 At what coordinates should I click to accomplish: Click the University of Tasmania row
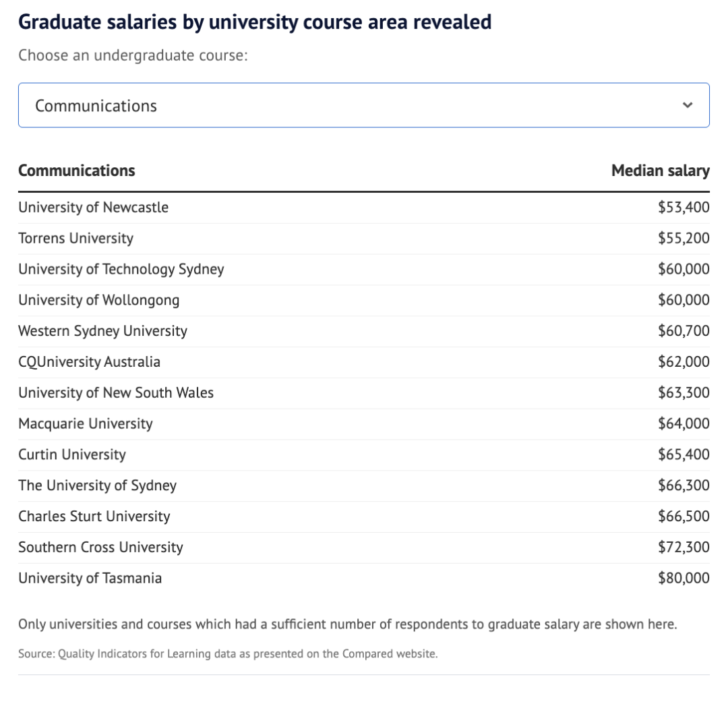click(x=90, y=579)
